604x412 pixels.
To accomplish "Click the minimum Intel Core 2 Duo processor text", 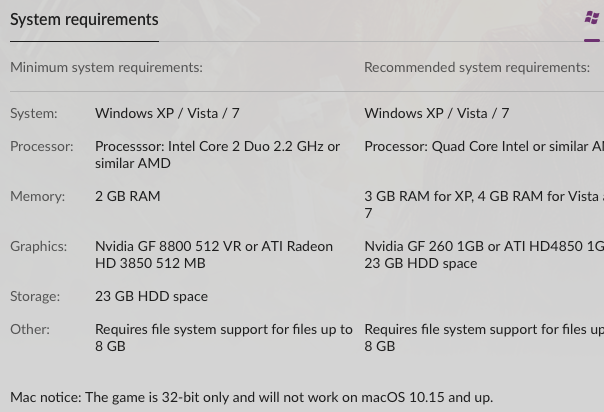I will [217, 155].
